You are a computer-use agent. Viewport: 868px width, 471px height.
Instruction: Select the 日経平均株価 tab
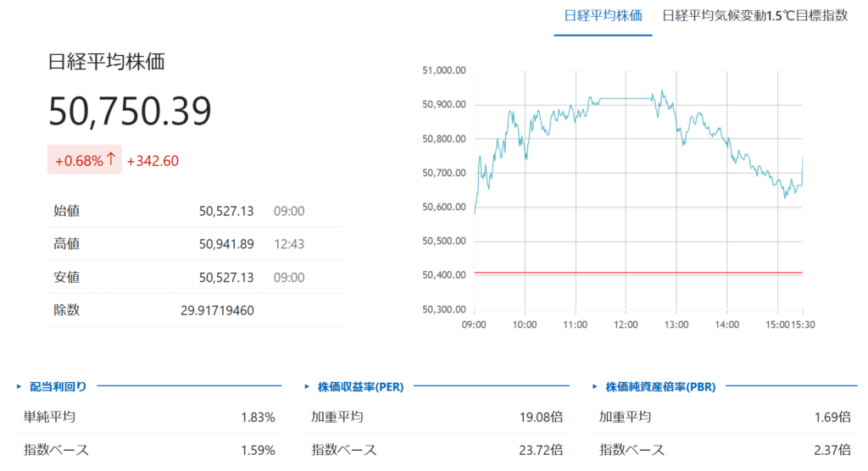coord(603,16)
